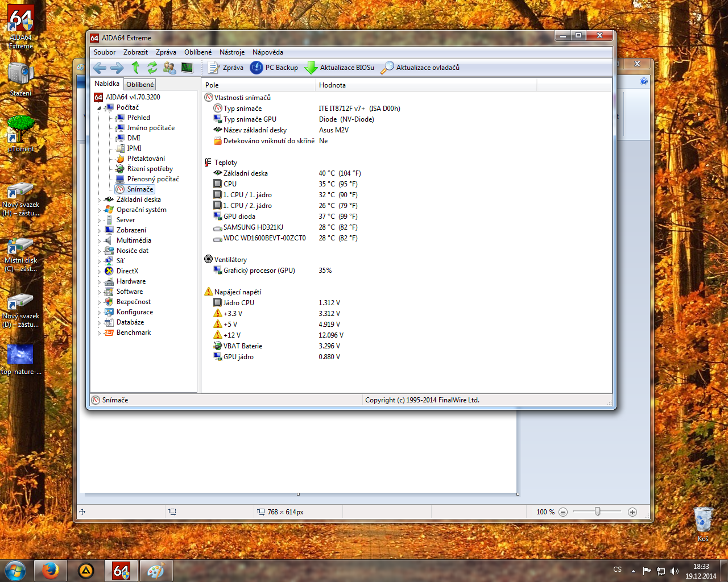Screen dimensions: 728x582
Task: Click the PC Backup toolbar button
Action: pyautogui.click(x=274, y=68)
